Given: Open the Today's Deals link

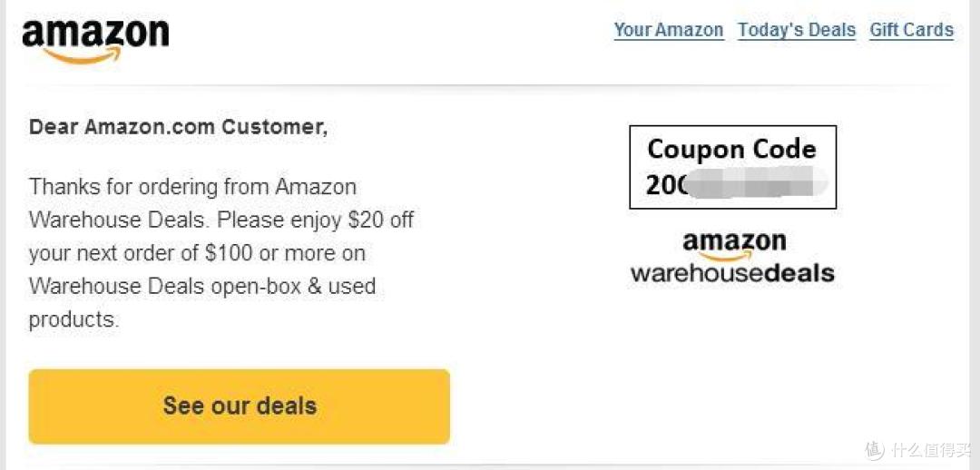Looking at the screenshot, I should click(797, 30).
